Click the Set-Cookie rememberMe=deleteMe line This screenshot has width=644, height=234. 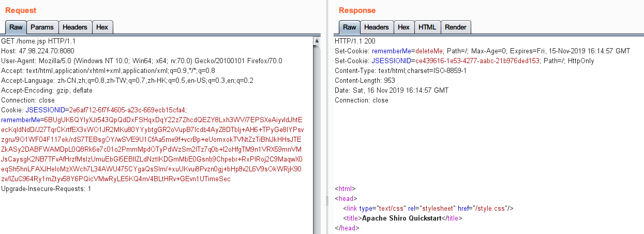coord(482,51)
